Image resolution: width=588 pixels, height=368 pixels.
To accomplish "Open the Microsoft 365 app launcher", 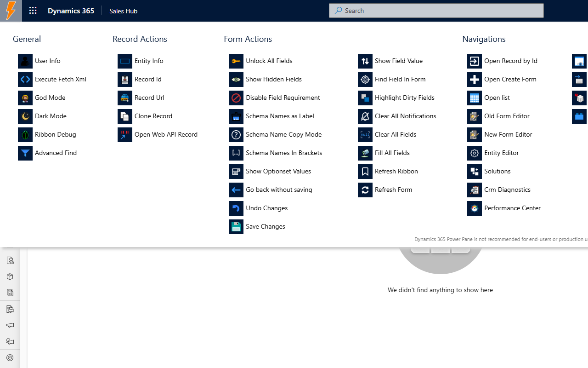I will (33, 11).
